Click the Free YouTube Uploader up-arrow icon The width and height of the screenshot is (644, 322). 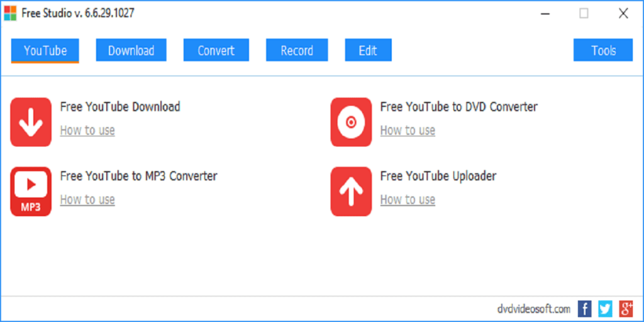[x=351, y=191]
